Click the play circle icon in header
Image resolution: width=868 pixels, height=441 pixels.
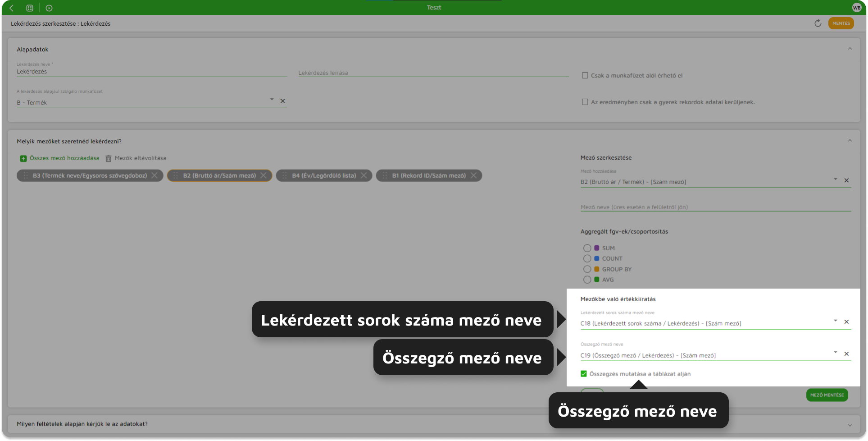coord(49,8)
